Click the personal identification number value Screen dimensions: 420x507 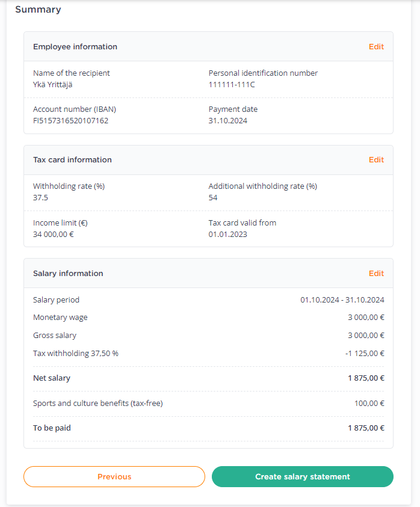pos(232,85)
